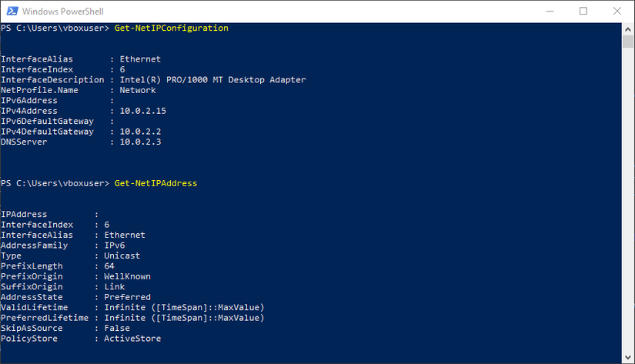Click the NetProfile.Name value Network
Screen dimensions: 635x364
(138, 90)
